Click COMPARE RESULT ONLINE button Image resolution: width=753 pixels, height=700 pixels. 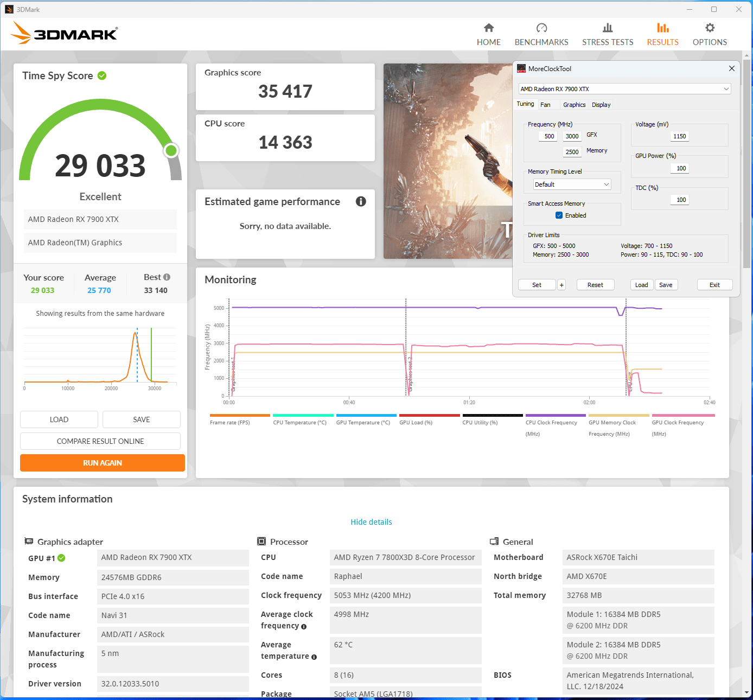tap(100, 441)
